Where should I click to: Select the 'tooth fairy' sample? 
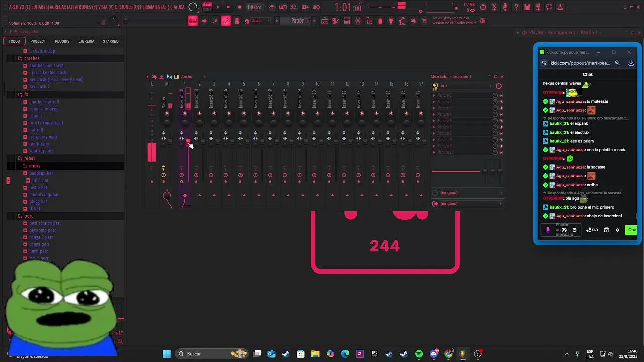click(x=39, y=144)
